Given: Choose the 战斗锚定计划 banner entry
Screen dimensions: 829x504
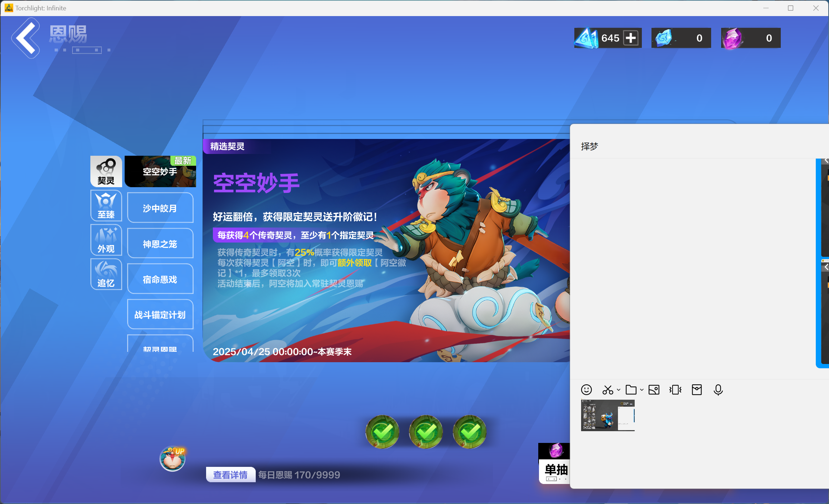Looking at the screenshot, I should click(160, 314).
